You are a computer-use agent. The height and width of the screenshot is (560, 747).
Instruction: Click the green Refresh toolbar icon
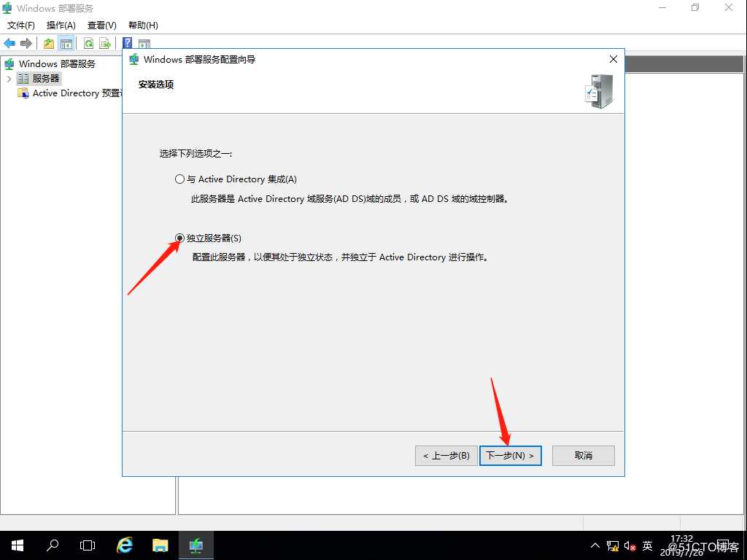(88, 43)
